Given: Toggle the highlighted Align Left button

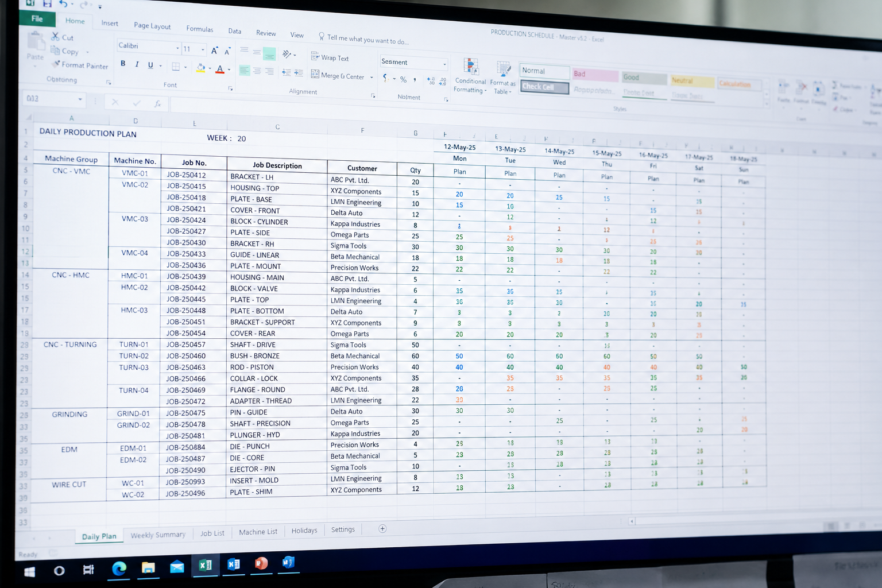Looking at the screenshot, I should (x=244, y=70).
